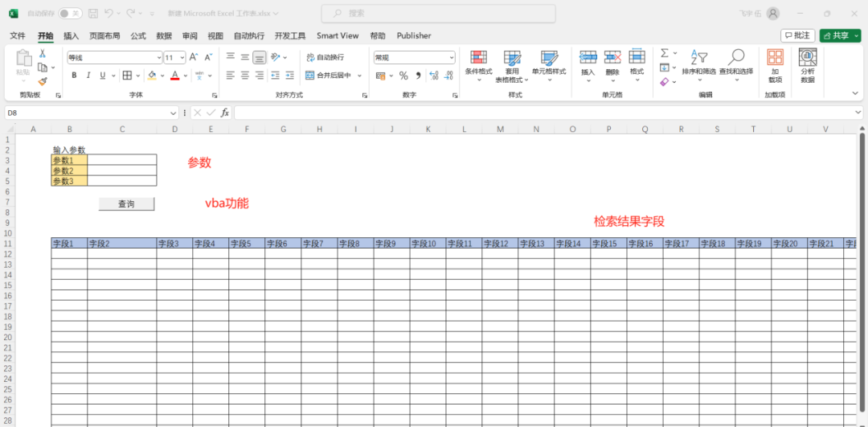Screen dimensions: 868x427
Task: Switch to the 开发工具 tab
Action: 290,35
